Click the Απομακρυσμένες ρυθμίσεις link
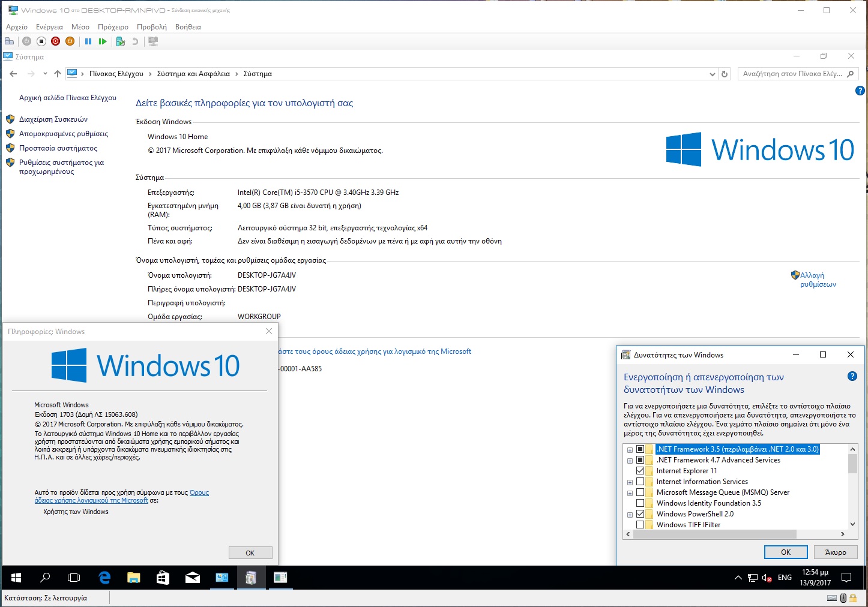The width and height of the screenshot is (868, 607). pos(64,134)
